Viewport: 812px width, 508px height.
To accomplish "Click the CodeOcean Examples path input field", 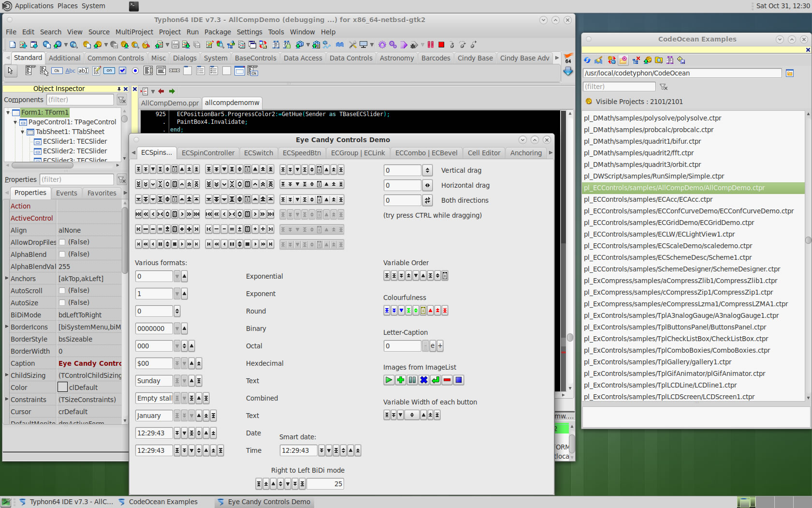I will coord(682,73).
